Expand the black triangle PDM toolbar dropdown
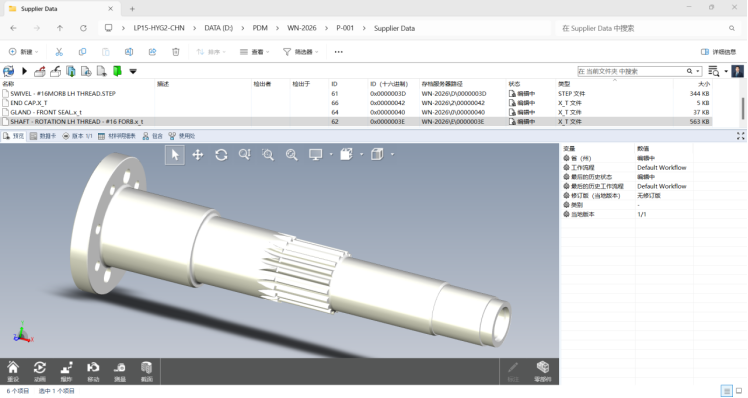 (133, 71)
